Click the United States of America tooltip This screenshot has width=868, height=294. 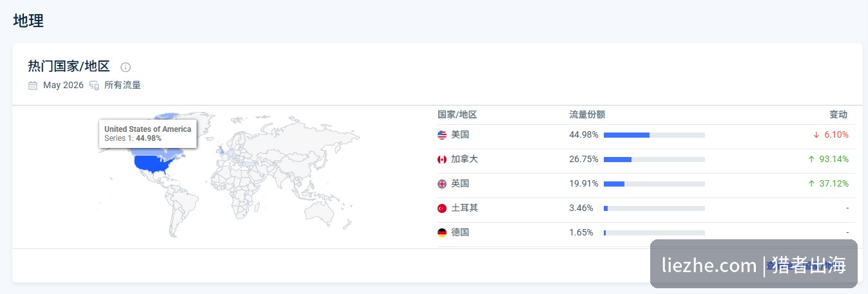tap(148, 133)
